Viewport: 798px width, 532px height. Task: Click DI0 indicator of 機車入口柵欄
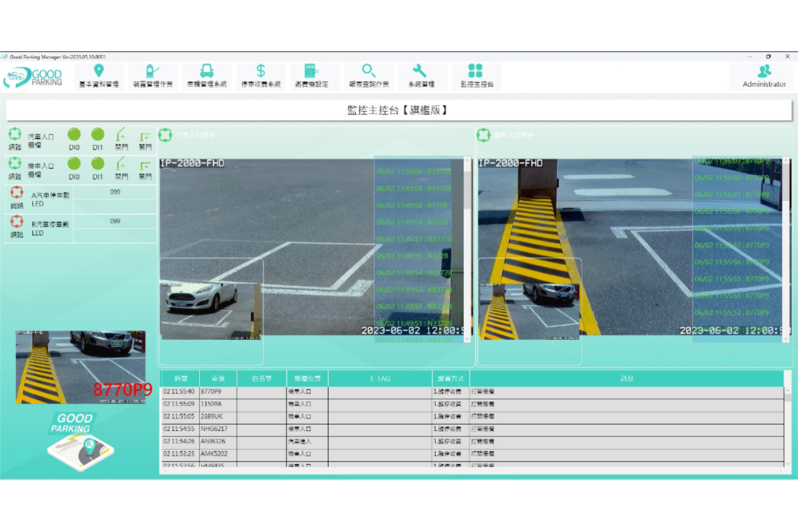(74, 164)
